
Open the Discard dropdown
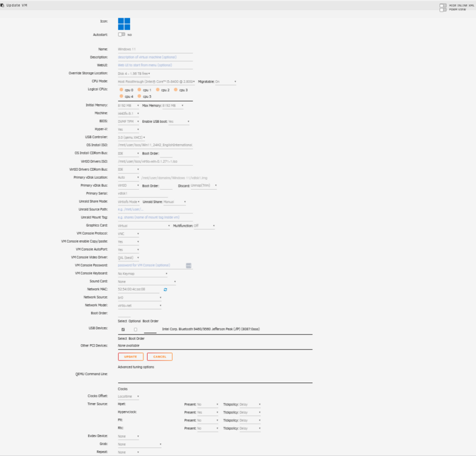tap(204, 185)
